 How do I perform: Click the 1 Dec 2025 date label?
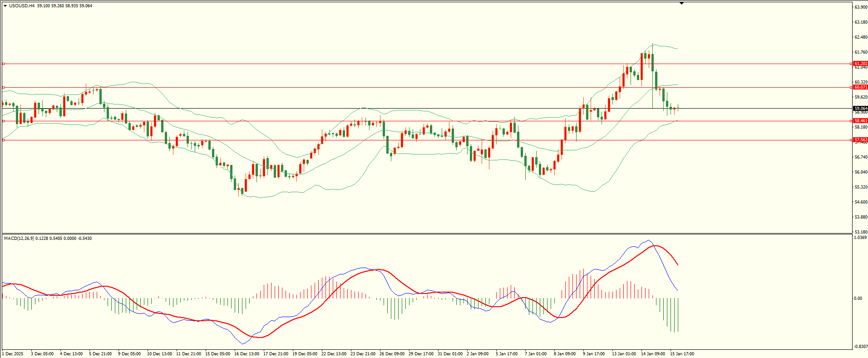point(13,354)
